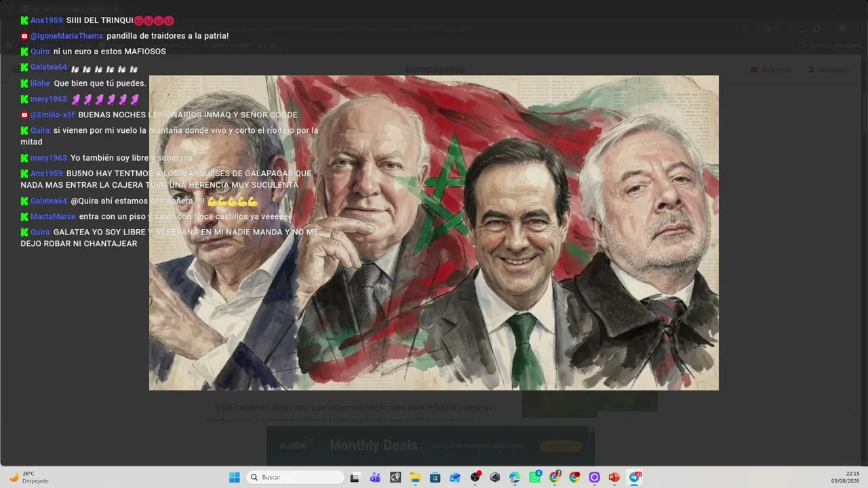
Task: Click username Ana1959 on SIIII DEL TRINQUI message
Action: (47, 20)
